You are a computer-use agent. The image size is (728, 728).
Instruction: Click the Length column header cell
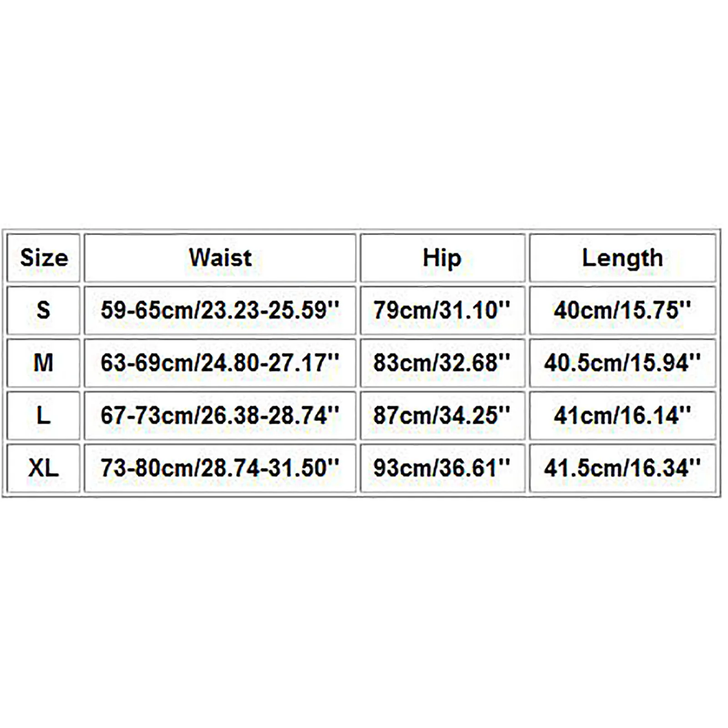tap(622, 258)
